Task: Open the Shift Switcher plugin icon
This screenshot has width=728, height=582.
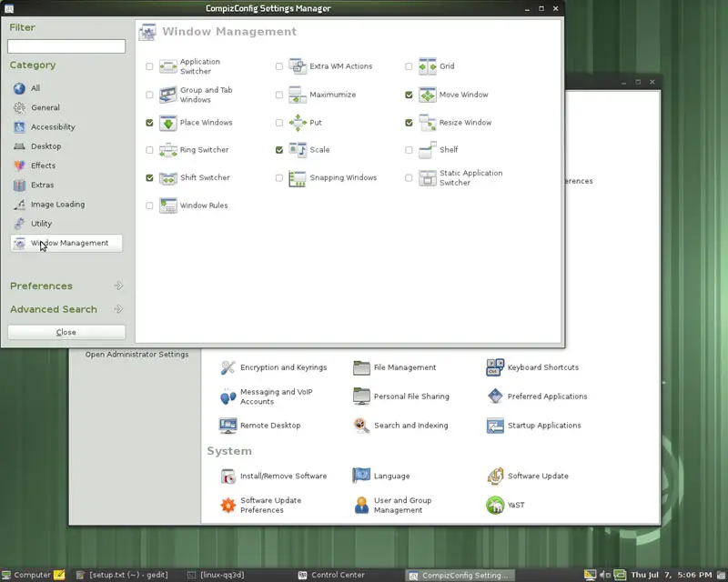Action: (168, 178)
